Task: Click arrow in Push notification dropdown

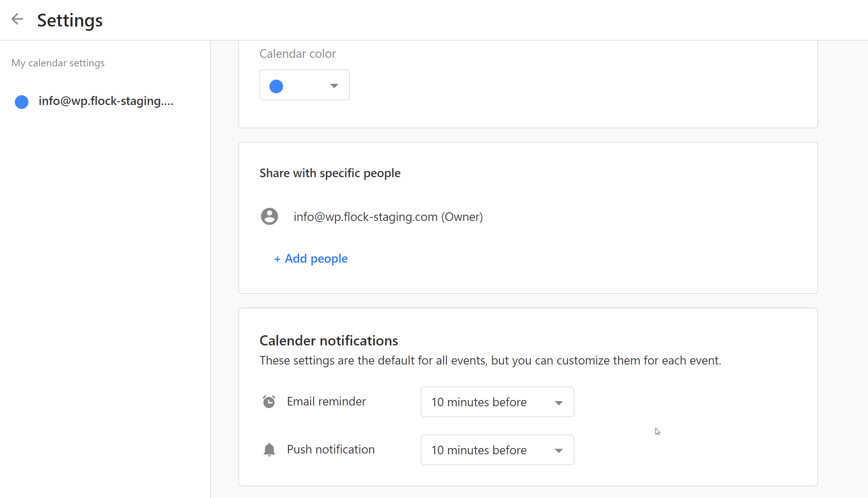Action: click(558, 451)
